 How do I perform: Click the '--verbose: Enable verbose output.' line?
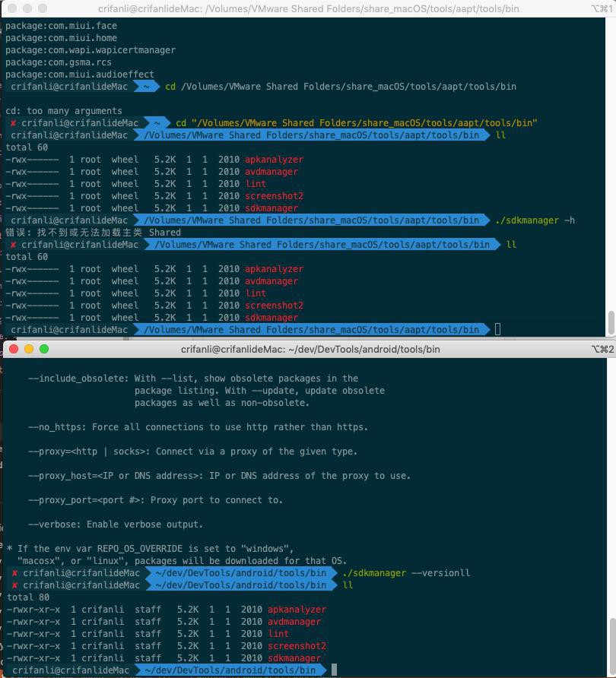coord(115,524)
